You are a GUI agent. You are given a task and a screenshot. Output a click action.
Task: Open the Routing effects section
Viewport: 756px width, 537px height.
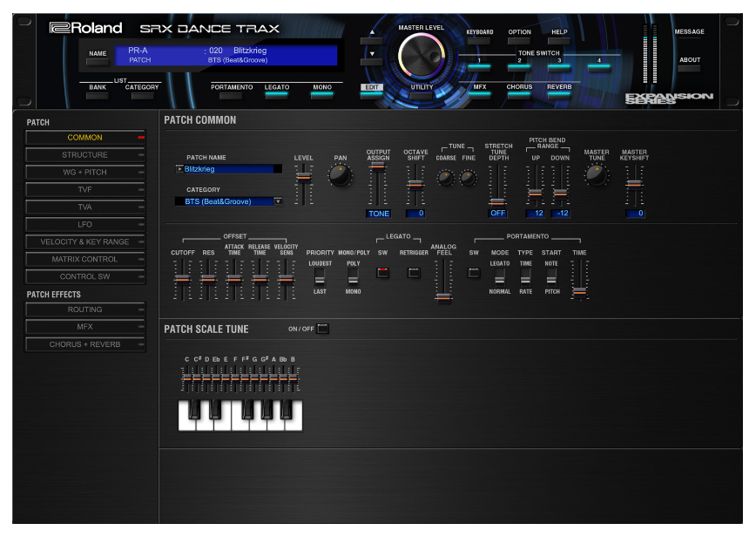pos(84,309)
